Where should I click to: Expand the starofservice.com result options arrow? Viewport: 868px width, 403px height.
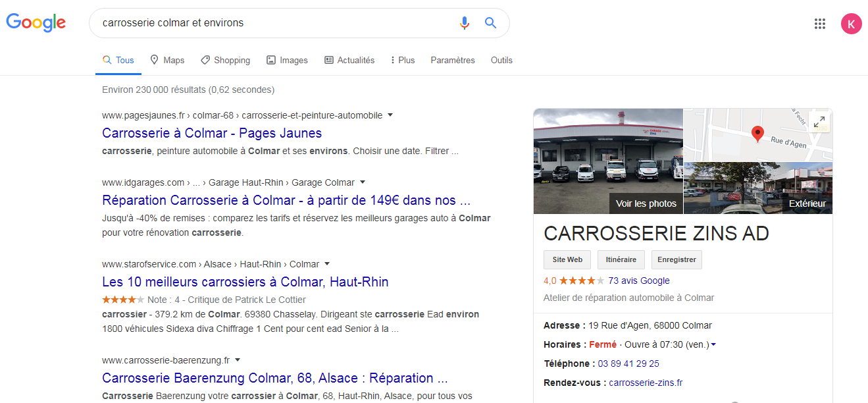coord(327,264)
